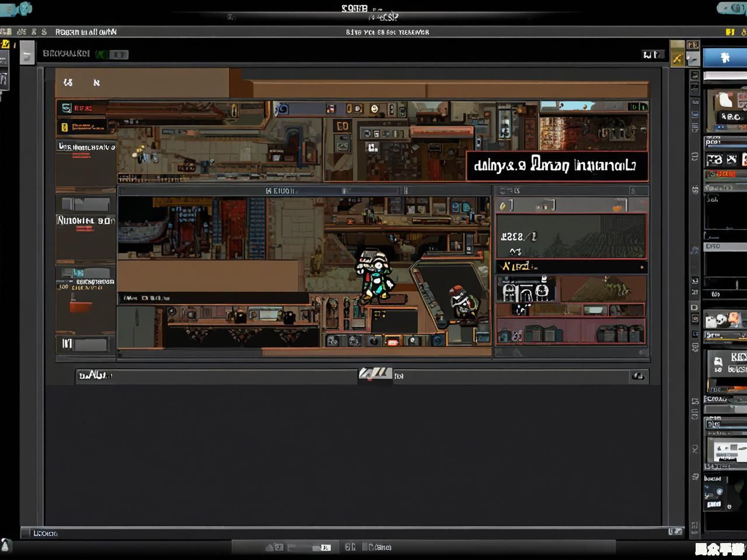Select the top thumbnail in right side panel
747x560 pixels.
click(725, 108)
